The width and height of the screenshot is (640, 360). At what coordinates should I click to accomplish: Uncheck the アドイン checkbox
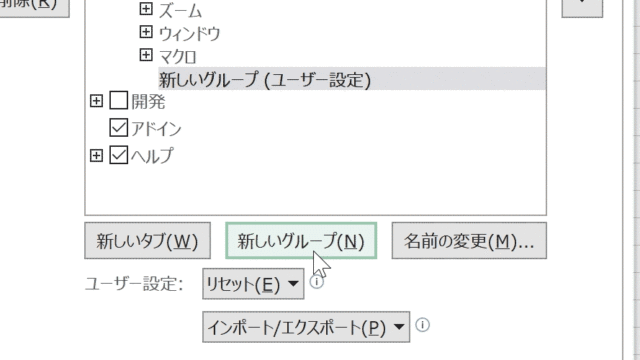click(119, 128)
